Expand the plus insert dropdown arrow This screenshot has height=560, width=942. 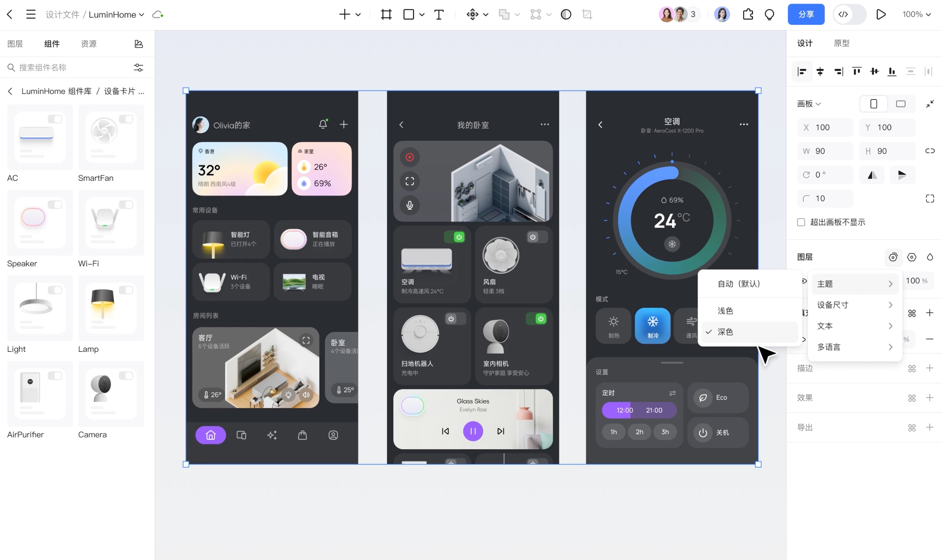coord(358,15)
